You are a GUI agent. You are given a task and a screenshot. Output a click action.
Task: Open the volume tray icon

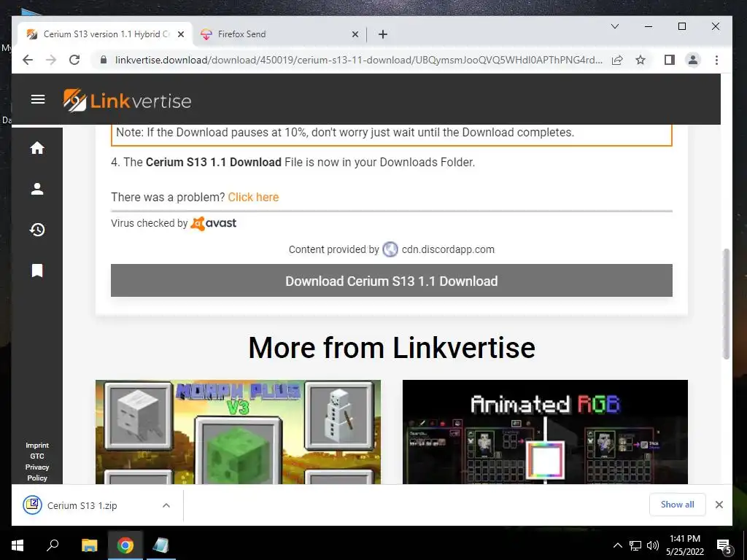coord(653,545)
